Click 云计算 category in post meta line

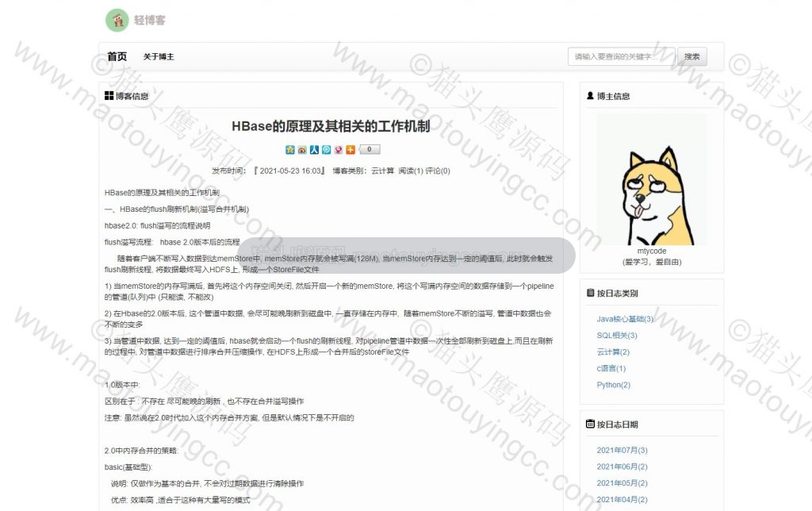tap(383, 171)
